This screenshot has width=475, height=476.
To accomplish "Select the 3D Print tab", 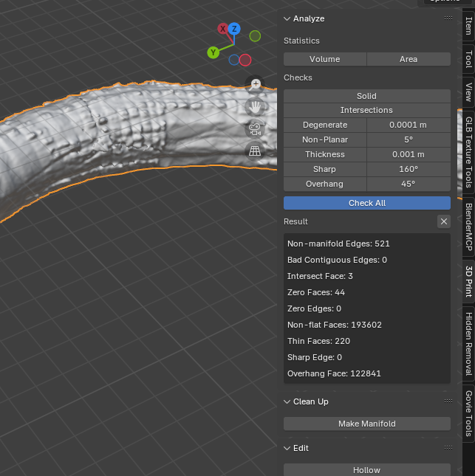I will coord(468,281).
